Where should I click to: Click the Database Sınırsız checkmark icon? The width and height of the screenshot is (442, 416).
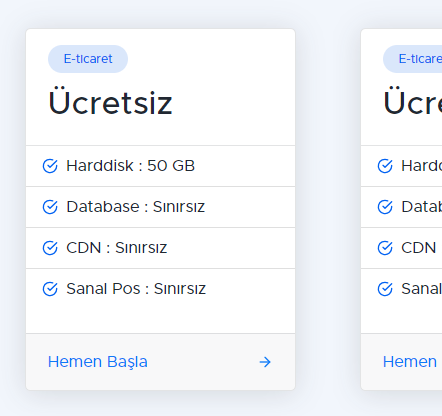click(50, 207)
